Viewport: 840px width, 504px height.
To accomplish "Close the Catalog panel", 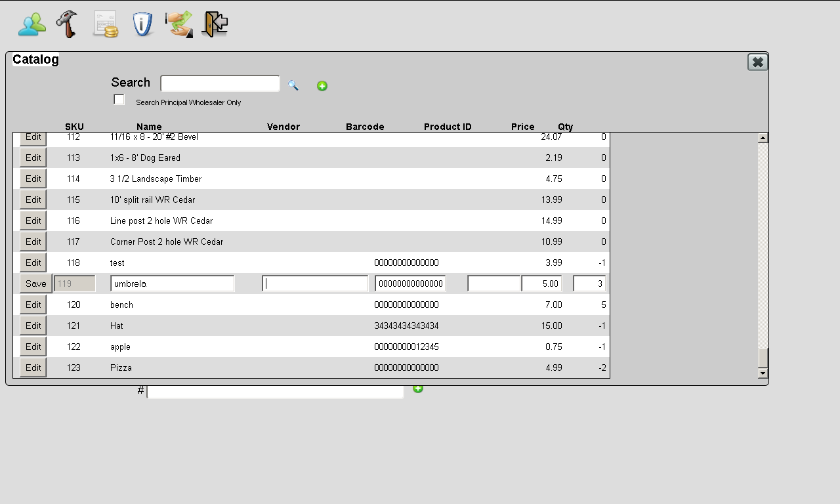I will point(757,62).
